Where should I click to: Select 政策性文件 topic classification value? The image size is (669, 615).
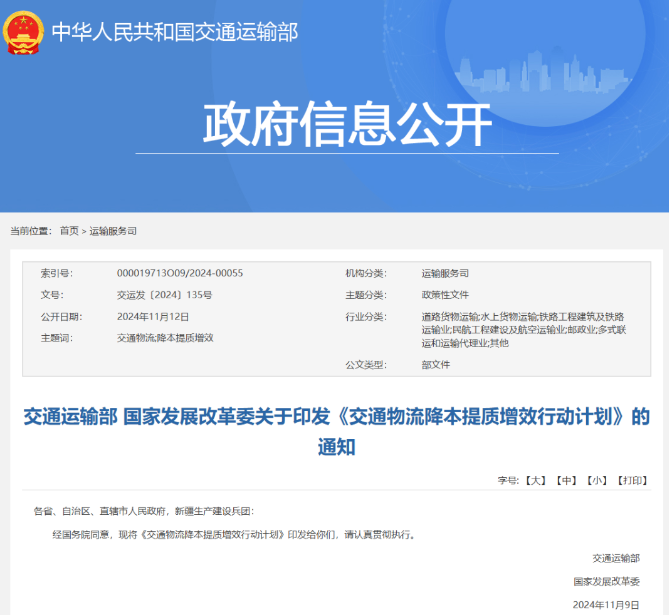[x=445, y=295]
